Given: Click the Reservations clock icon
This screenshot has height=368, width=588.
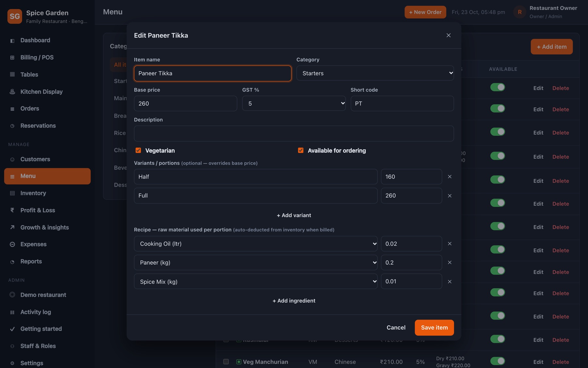Looking at the screenshot, I should pos(12,126).
